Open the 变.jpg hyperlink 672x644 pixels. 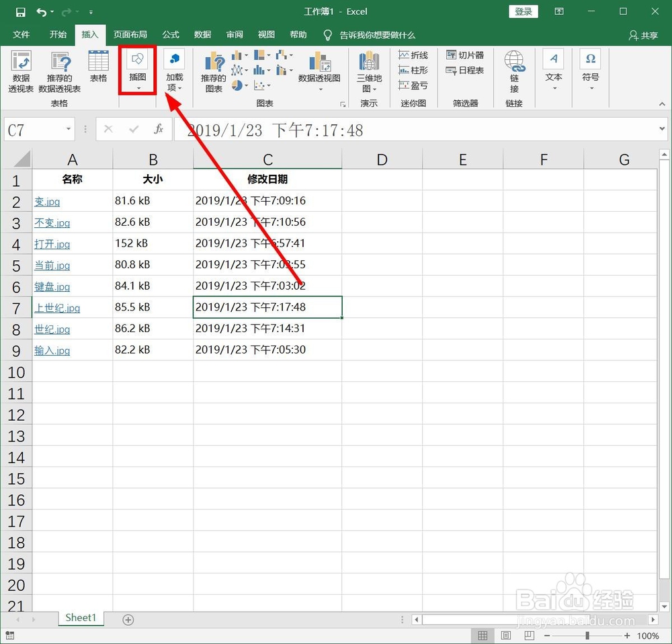47,201
